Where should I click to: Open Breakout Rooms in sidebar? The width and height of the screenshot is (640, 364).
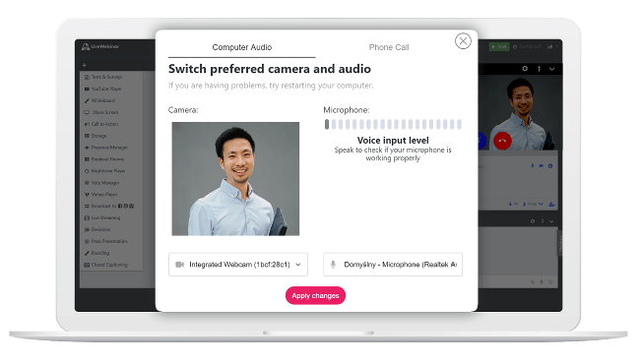[104, 159]
